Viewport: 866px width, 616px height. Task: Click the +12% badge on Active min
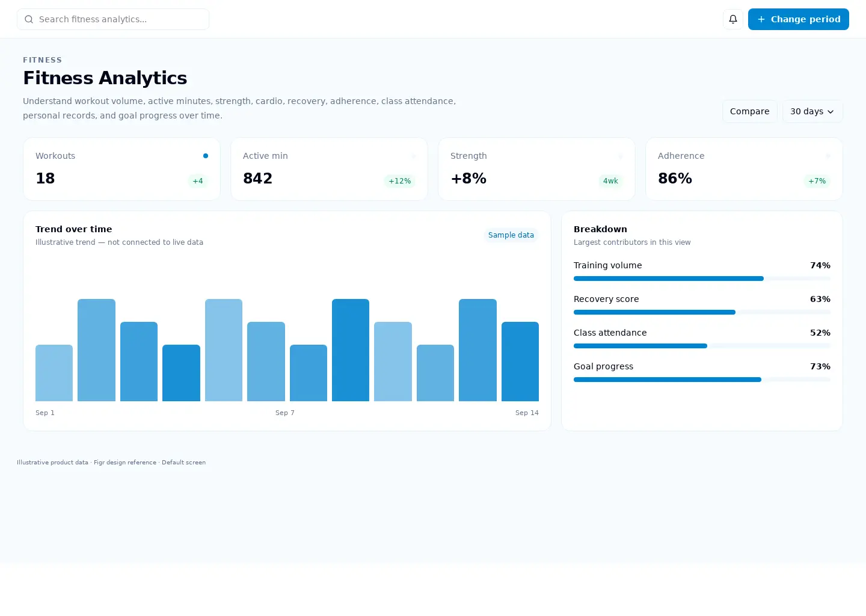[x=399, y=181]
